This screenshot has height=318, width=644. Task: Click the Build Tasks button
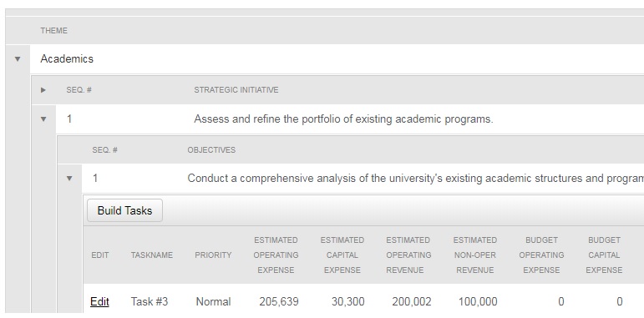tap(124, 210)
